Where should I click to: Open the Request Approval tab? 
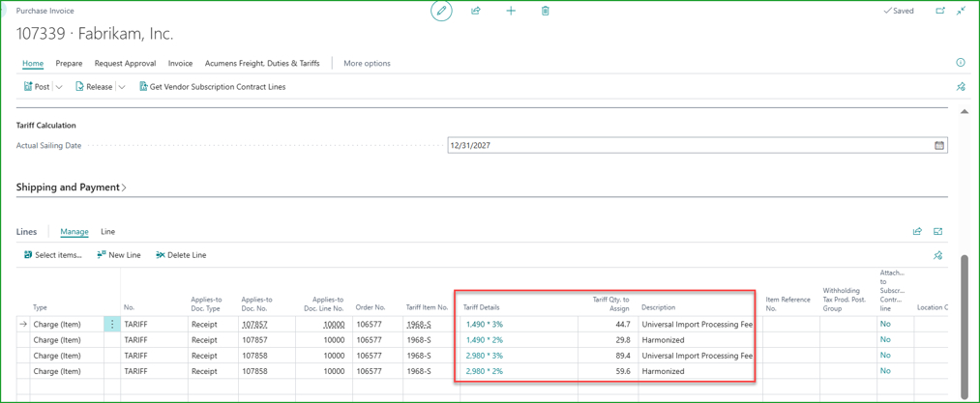pos(125,63)
